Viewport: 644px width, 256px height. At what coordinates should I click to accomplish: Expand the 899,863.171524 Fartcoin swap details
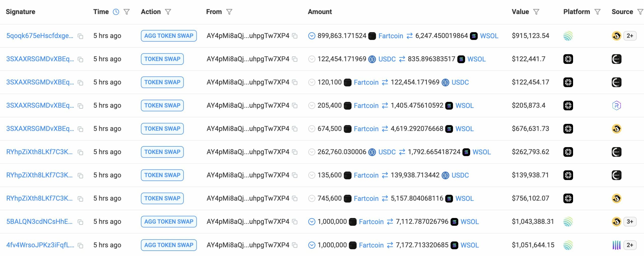tap(311, 36)
